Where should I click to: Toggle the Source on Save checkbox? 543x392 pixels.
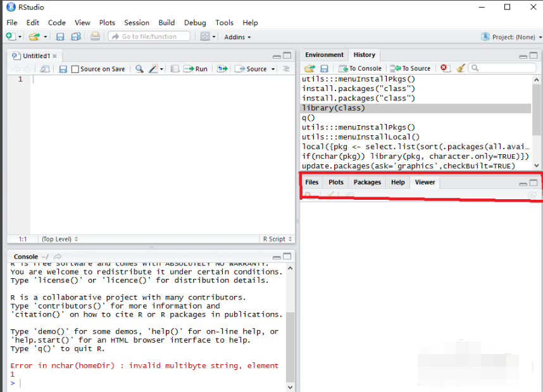75,69
